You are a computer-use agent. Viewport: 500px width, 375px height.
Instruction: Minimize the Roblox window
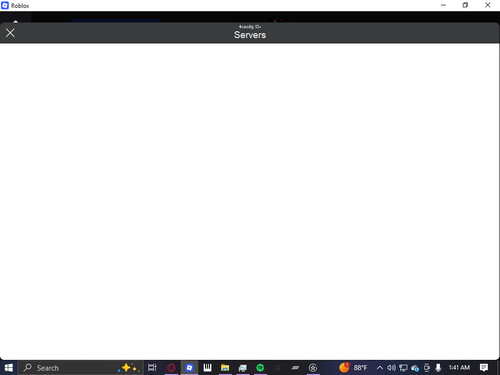point(443,5)
